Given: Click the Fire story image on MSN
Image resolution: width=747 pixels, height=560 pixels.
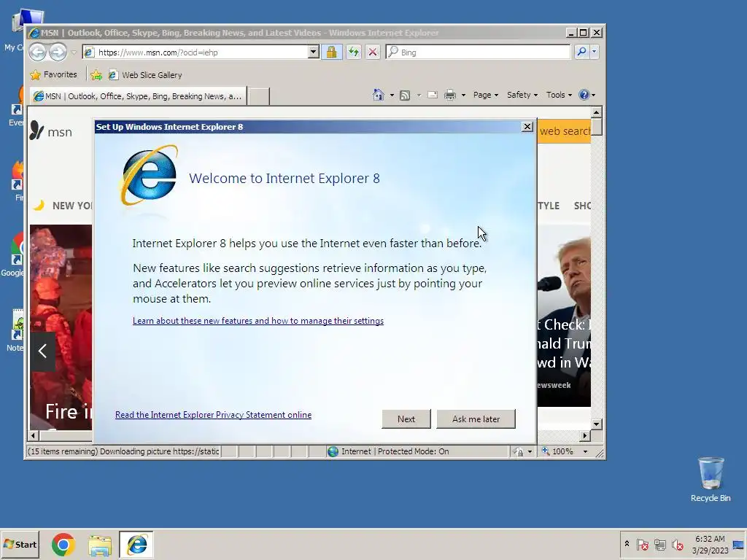Looking at the screenshot, I should 61,327.
